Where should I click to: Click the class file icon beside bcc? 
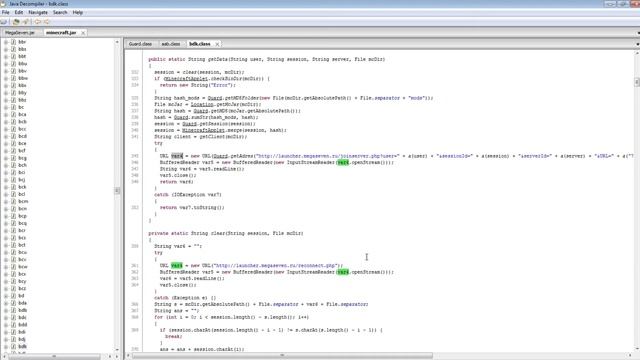tap(13, 129)
